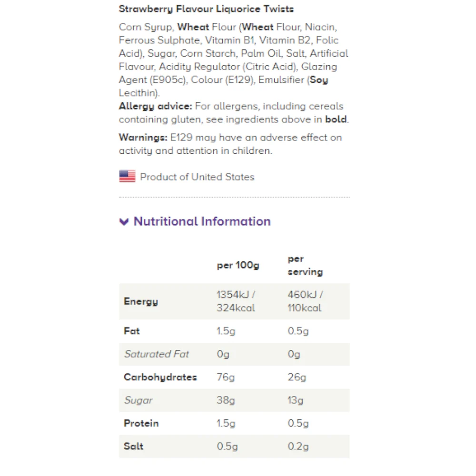Click the 38g sugar value
476x476 pixels.
[x=226, y=400]
